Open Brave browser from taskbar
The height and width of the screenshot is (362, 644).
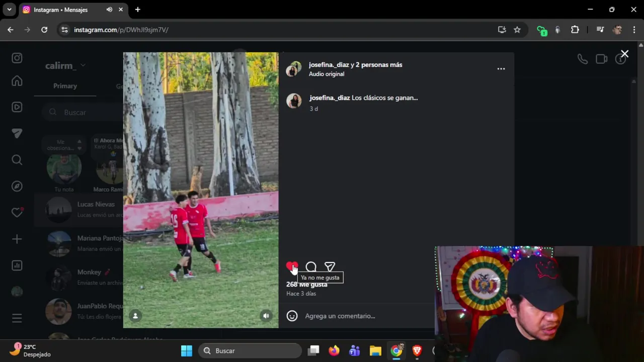pyautogui.click(x=417, y=350)
